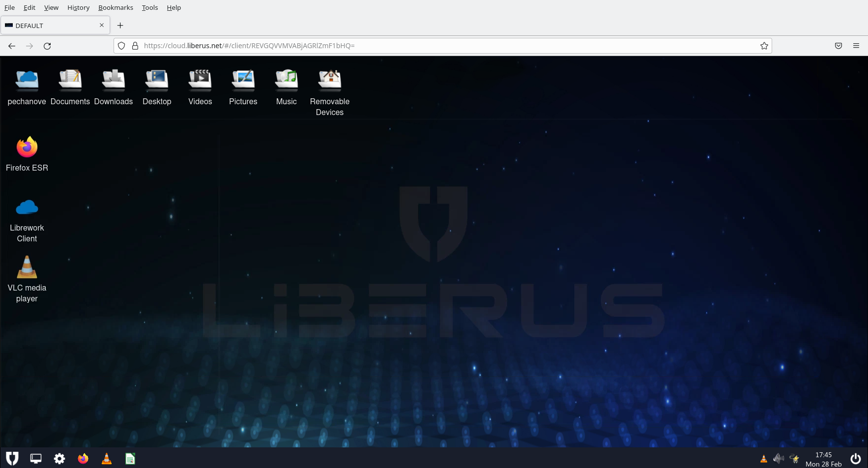Image resolution: width=868 pixels, height=468 pixels.
Task: Open the pechanove home folder icon
Action: point(27,81)
